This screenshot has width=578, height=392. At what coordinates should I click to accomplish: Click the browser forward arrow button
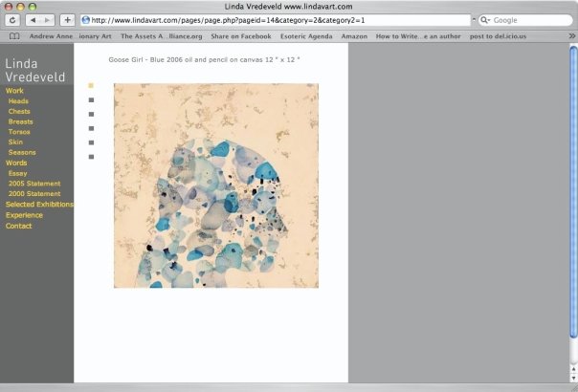coord(48,20)
